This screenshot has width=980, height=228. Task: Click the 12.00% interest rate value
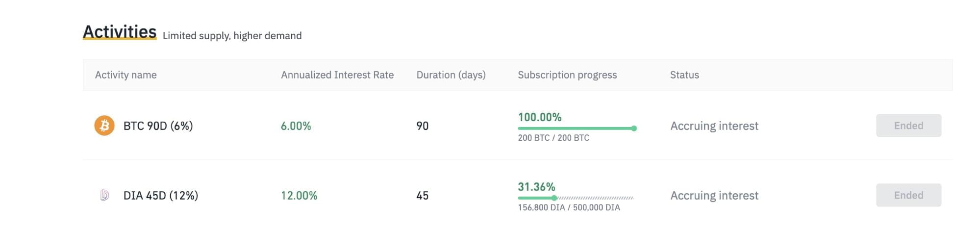click(299, 196)
